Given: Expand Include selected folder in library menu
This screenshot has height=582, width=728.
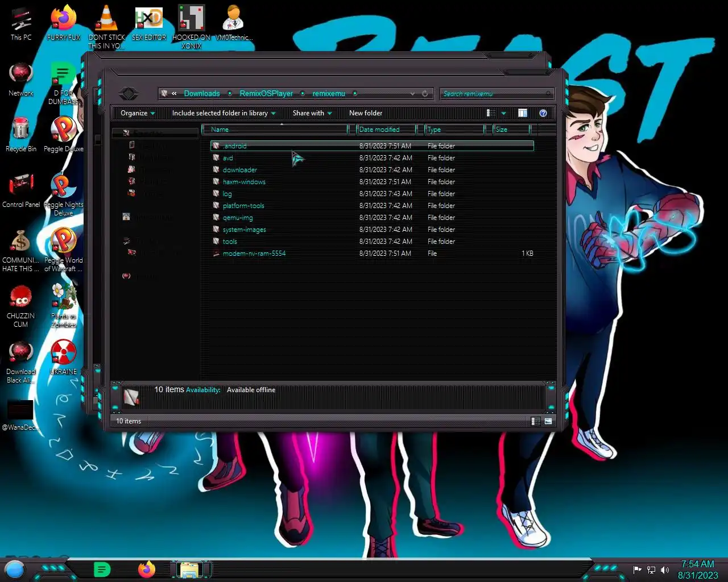Looking at the screenshot, I should click(224, 113).
